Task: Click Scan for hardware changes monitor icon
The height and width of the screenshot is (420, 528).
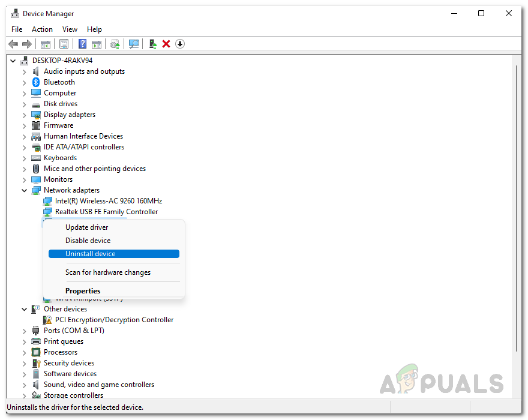Action: (134, 44)
